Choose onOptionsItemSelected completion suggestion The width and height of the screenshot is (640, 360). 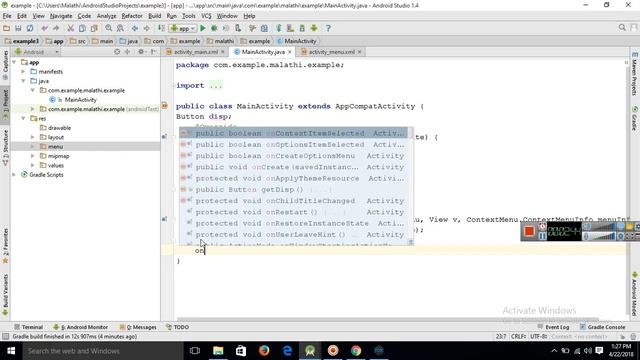click(293, 144)
